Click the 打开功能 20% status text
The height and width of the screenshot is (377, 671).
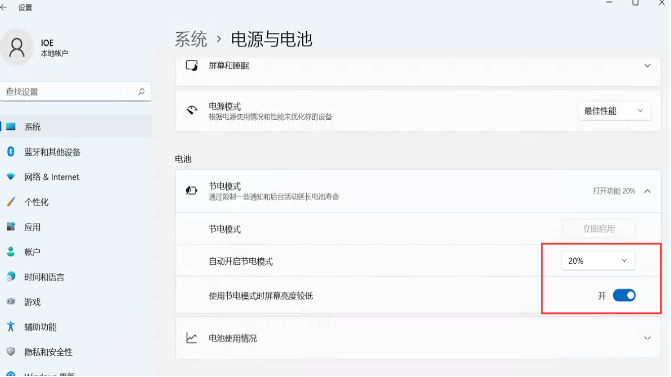[614, 191]
